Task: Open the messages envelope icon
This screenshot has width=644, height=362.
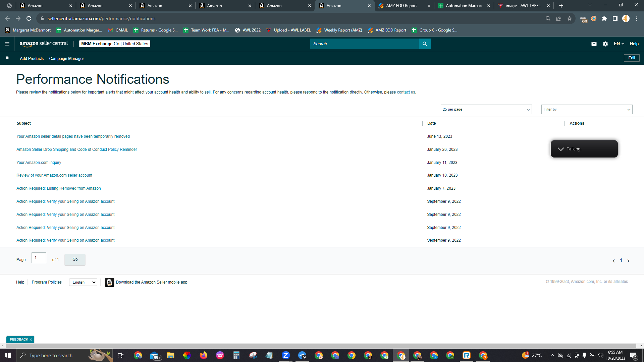Action: tap(594, 44)
